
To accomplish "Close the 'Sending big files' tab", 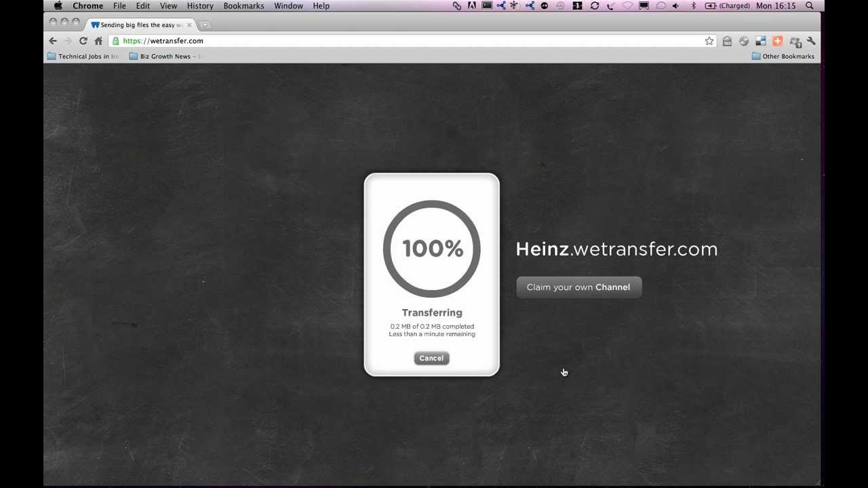I will [189, 25].
